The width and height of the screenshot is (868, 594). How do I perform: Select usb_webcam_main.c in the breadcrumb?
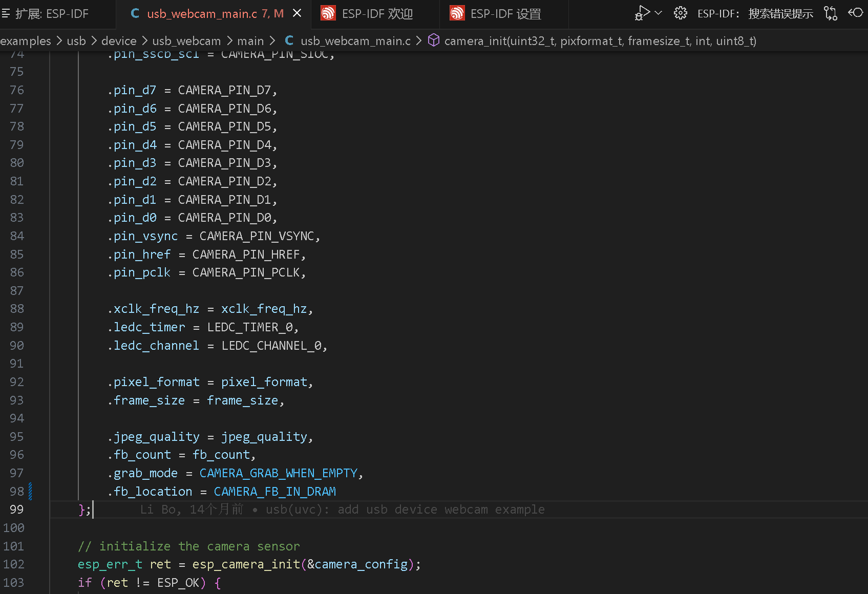pos(355,41)
